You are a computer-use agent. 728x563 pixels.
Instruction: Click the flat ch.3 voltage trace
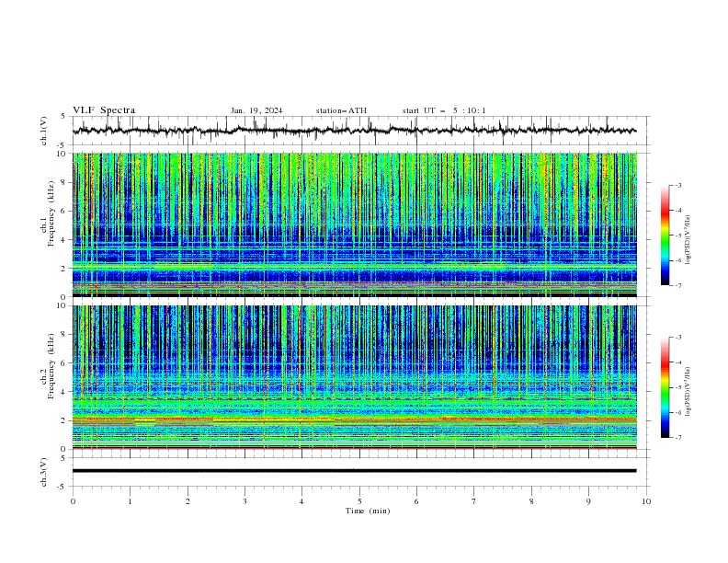pyautogui.click(x=354, y=471)
